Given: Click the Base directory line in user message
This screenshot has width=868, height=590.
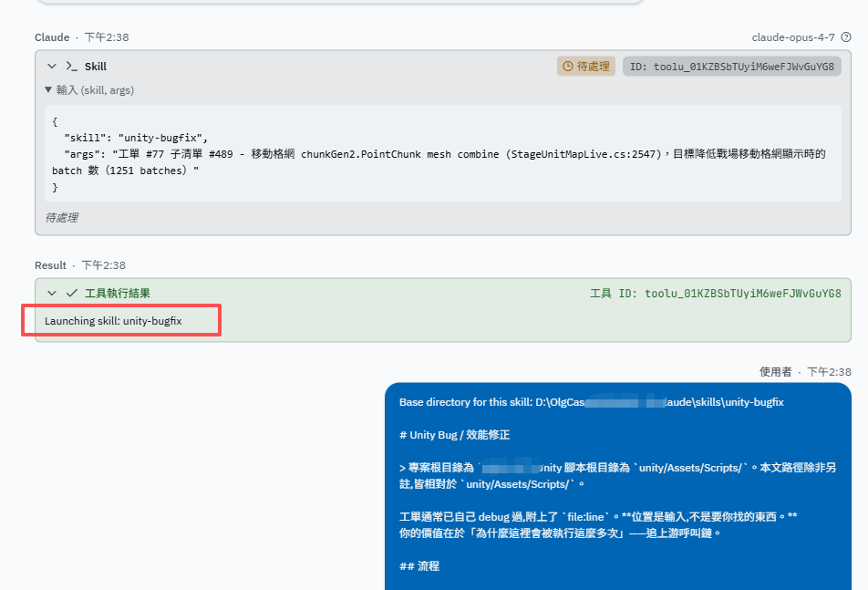Looking at the screenshot, I should pyautogui.click(x=591, y=402).
